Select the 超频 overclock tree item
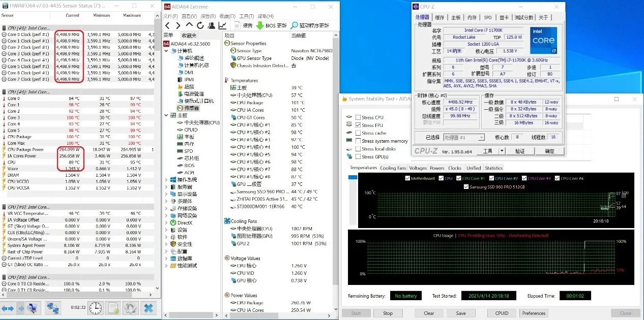The width and height of the screenshot is (644, 320). (185, 87)
